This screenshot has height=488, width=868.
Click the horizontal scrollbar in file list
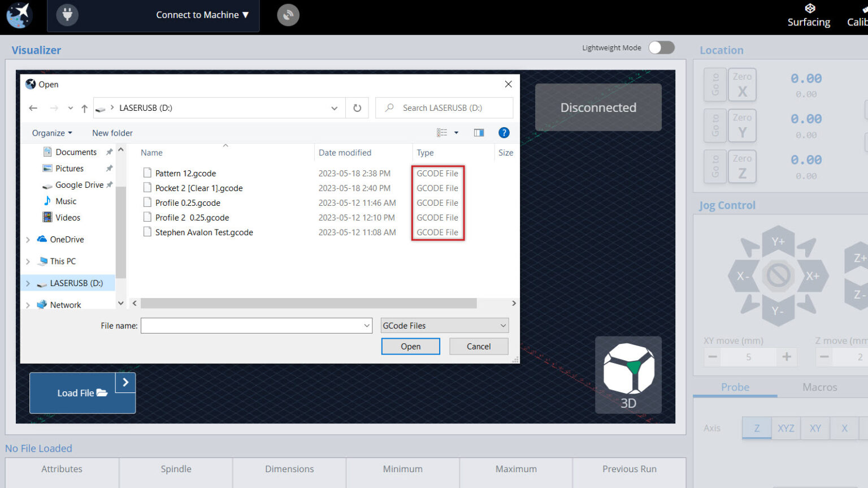(309, 304)
